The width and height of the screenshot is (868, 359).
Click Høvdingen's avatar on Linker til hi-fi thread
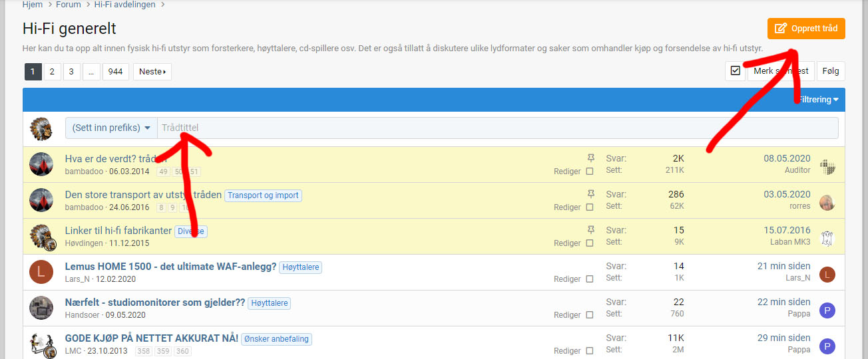[x=41, y=236]
